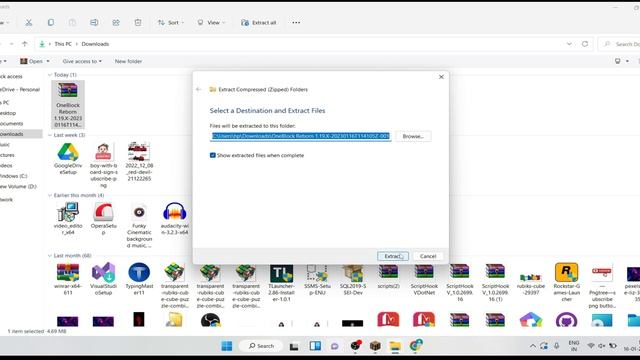Collapse the Today group
This screenshot has width=640, height=360.
tap(50, 75)
